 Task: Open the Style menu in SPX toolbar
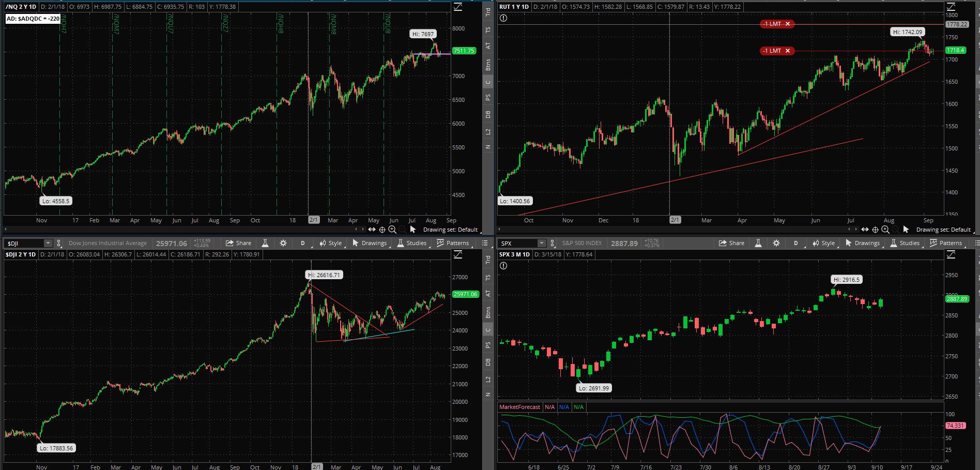[x=824, y=243]
